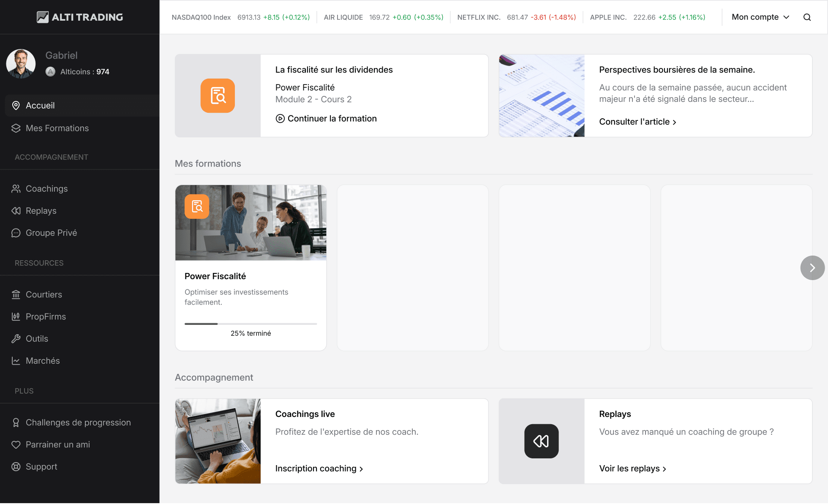Click the Support lifebuoy icon
The height and width of the screenshot is (504, 828).
(16, 467)
